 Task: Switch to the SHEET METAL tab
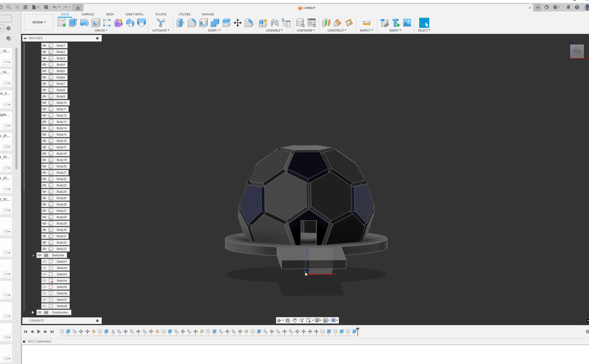coord(134,14)
